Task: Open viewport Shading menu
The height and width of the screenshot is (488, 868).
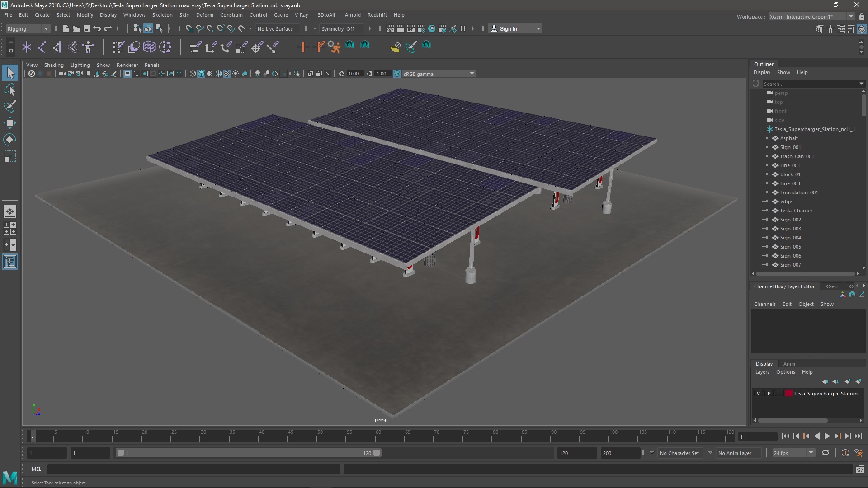Action: 54,65
